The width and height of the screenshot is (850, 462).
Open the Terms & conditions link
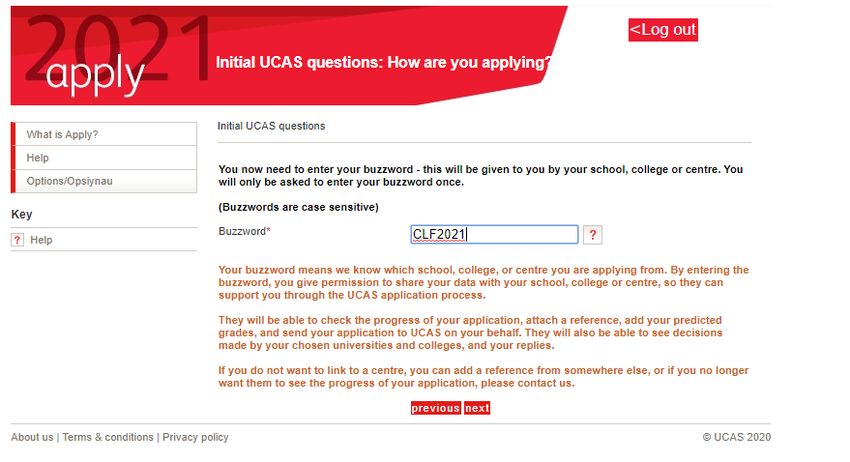pyautogui.click(x=108, y=437)
